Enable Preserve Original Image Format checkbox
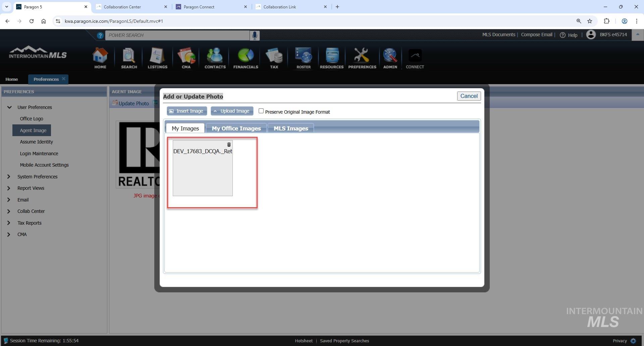 [x=261, y=111]
